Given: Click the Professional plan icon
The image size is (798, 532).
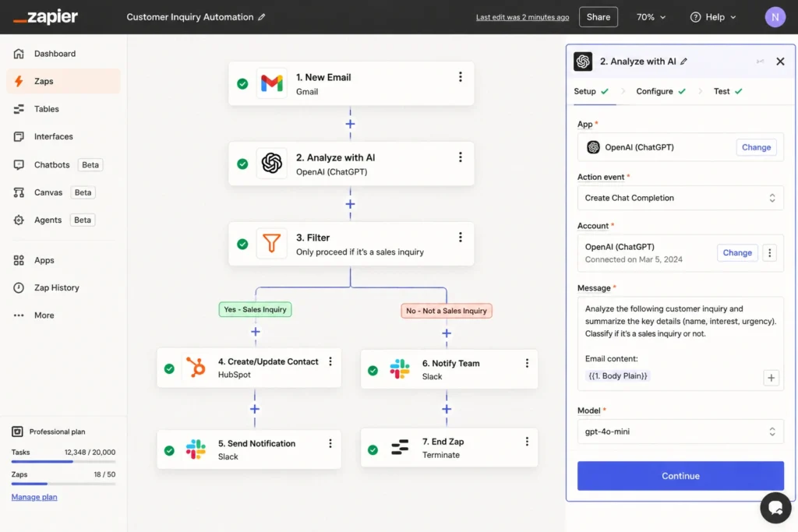Looking at the screenshot, I should (17, 432).
